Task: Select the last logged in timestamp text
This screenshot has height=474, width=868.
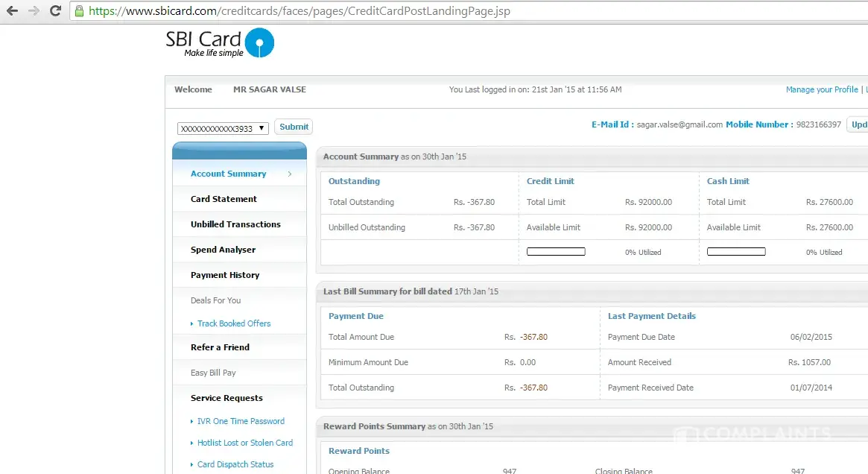Action: pos(535,89)
